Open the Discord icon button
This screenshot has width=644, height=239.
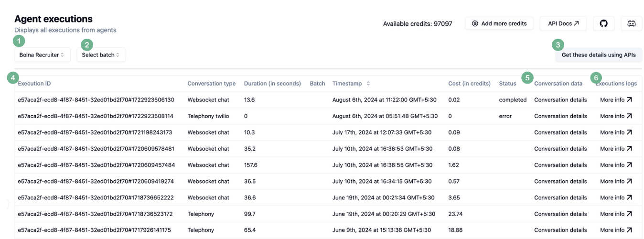click(632, 23)
